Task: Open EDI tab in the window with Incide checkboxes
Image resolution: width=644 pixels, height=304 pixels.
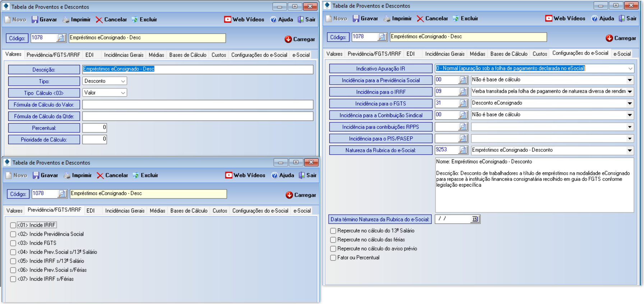Action: (x=91, y=211)
